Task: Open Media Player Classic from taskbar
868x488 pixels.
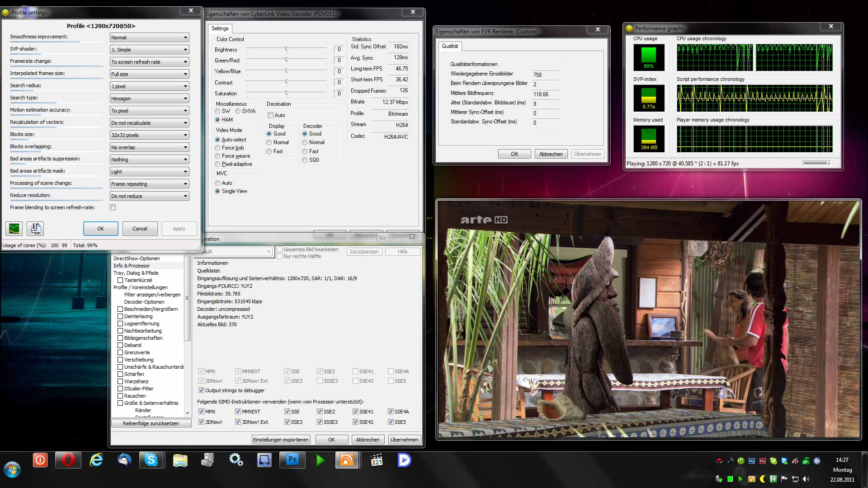Action: pyautogui.click(x=377, y=460)
